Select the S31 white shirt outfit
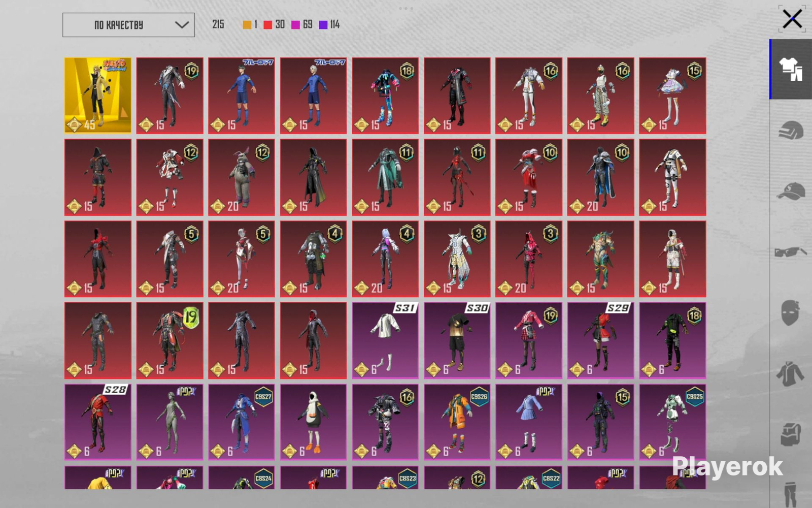 click(x=385, y=340)
